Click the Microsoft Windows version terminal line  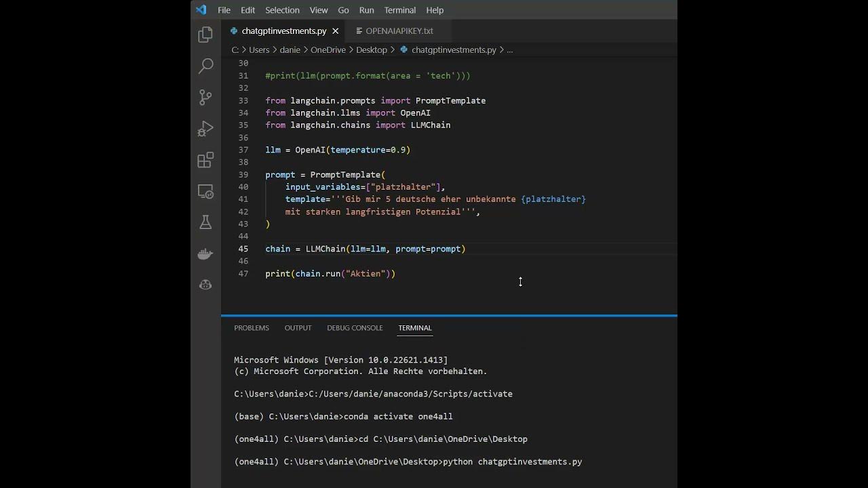[x=341, y=361]
